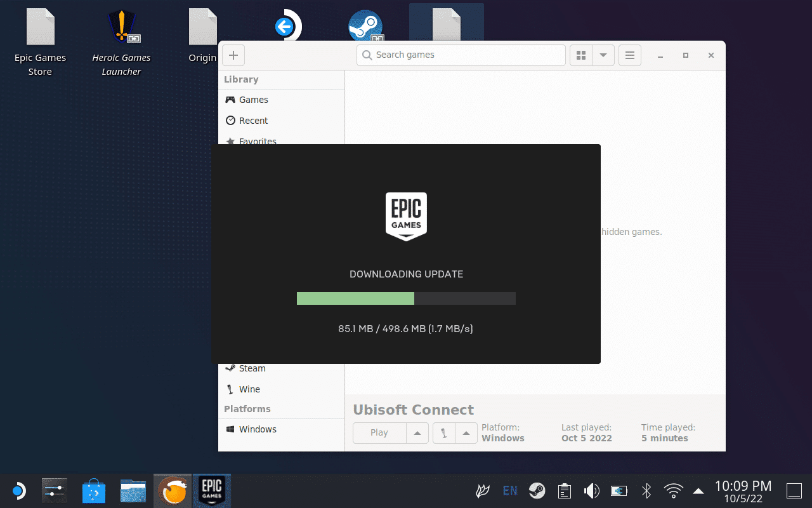Expand the arrow next to Wine button
The width and height of the screenshot is (812, 508).
point(466,433)
